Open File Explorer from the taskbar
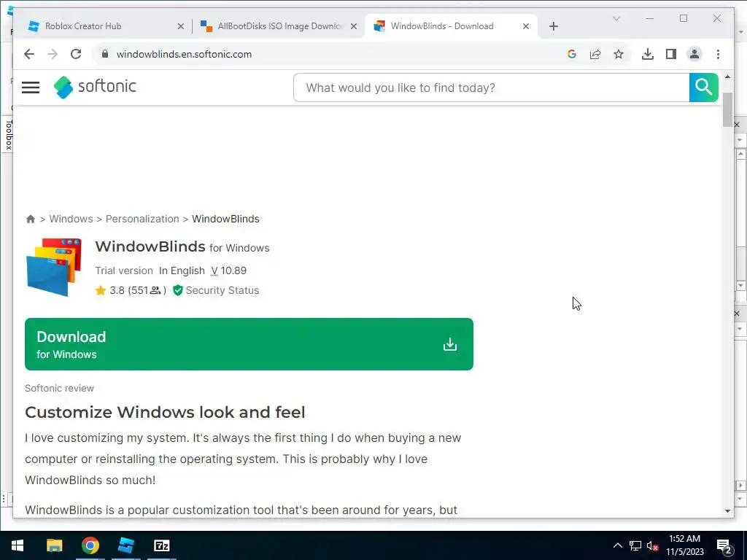Image resolution: width=747 pixels, height=560 pixels. click(x=54, y=545)
